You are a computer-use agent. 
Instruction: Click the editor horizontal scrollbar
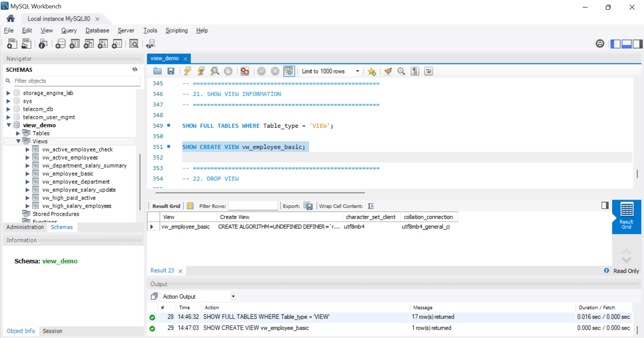click(x=260, y=193)
